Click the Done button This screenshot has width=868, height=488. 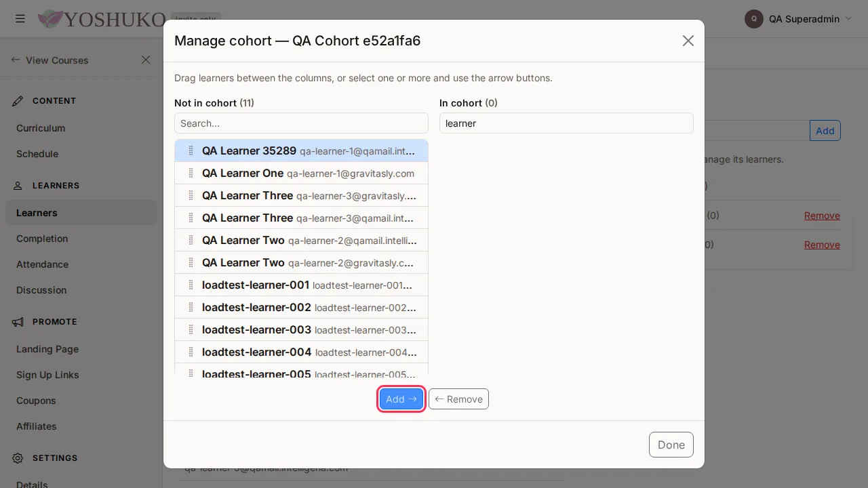(671, 445)
